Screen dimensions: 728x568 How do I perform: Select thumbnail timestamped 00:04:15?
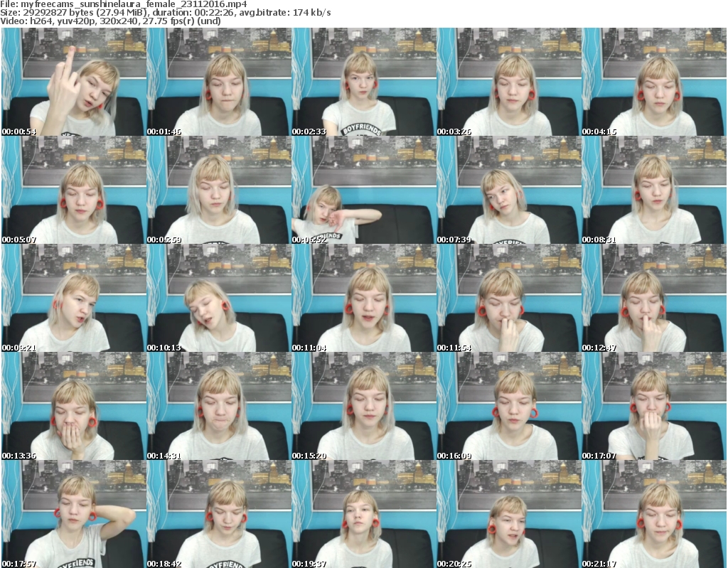654,82
